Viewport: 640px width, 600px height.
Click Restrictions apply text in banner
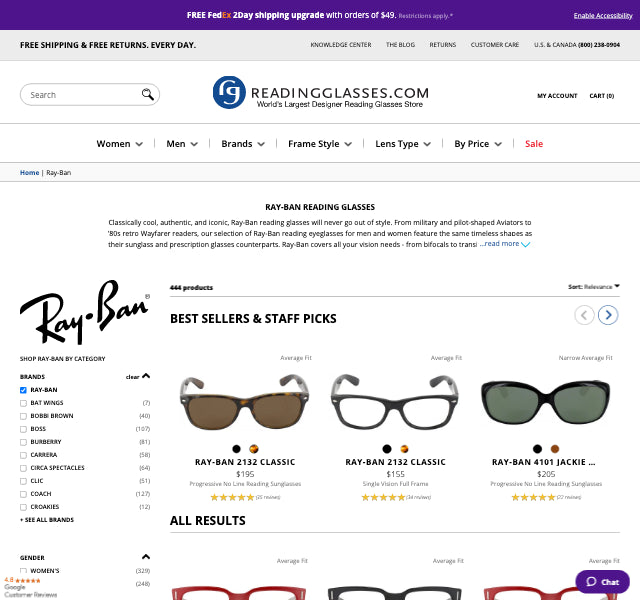426,16
